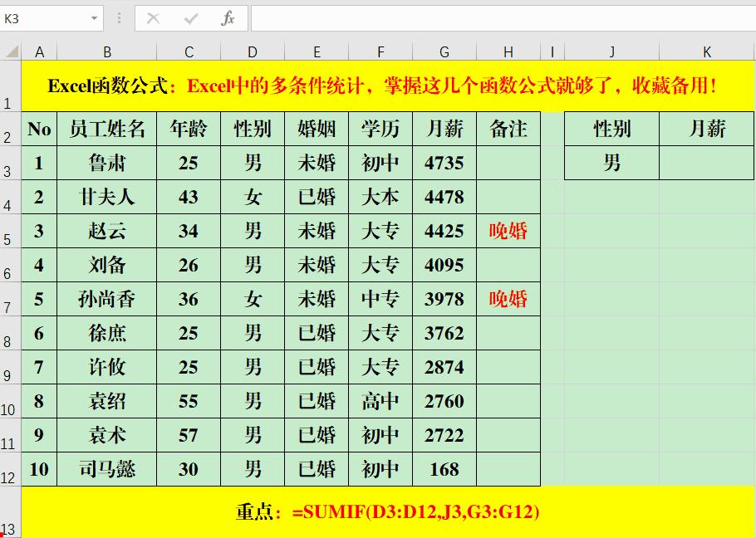
Task: Select the 司马懿 salary cell showing 168
Action: [x=444, y=468]
